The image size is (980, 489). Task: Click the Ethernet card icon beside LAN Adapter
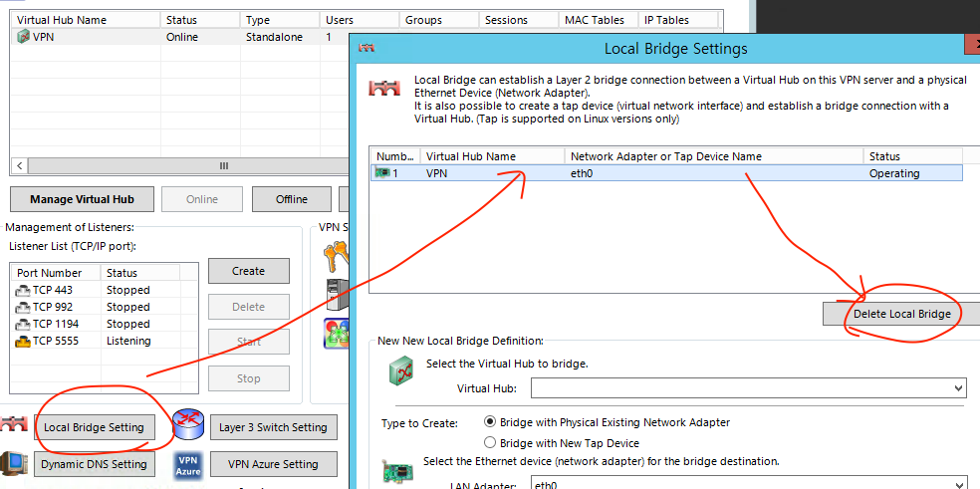click(x=396, y=471)
